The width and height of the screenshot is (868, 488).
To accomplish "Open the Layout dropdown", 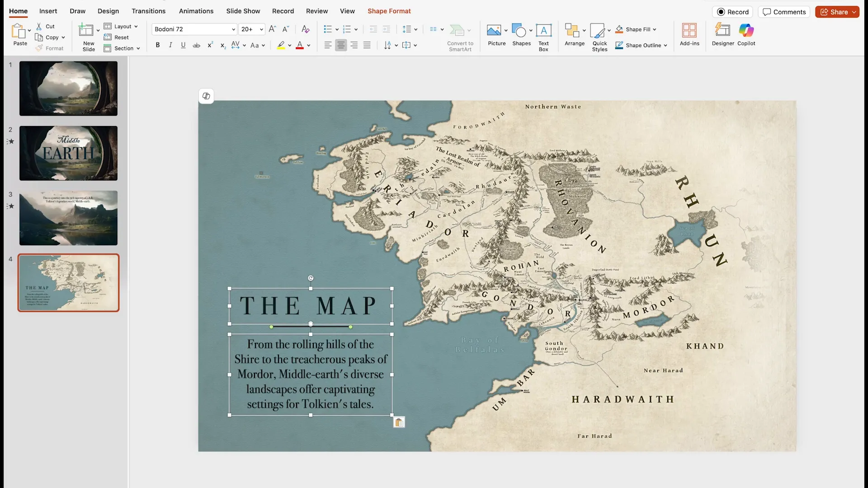I will point(121,26).
